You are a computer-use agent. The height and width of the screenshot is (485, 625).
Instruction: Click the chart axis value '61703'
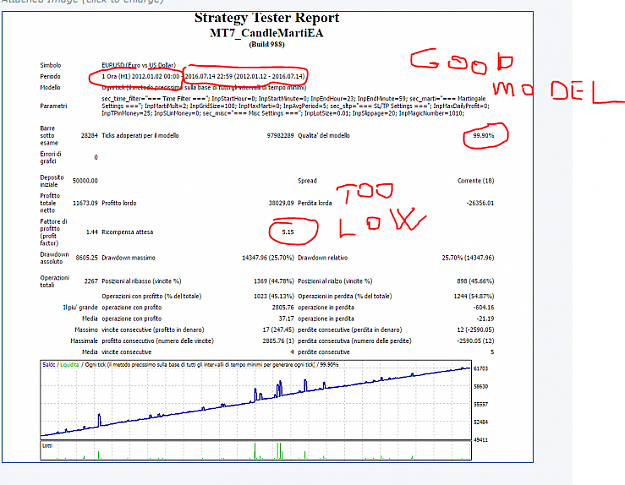tap(481, 369)
